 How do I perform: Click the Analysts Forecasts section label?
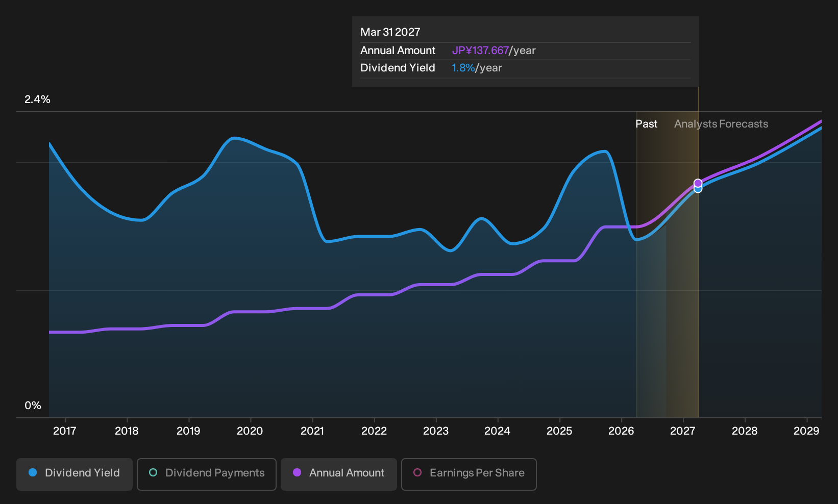tap(721, 124)
